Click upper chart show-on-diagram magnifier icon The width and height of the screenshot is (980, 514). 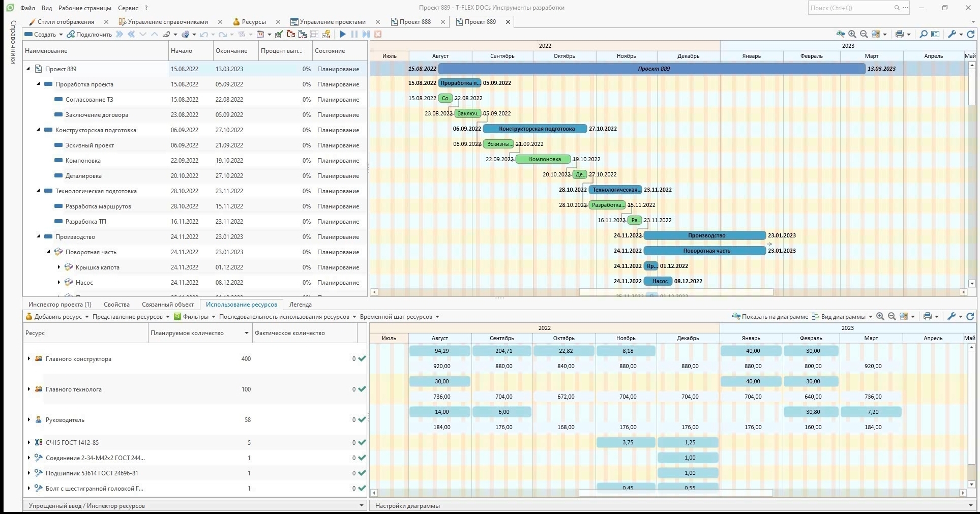point(840,35)
